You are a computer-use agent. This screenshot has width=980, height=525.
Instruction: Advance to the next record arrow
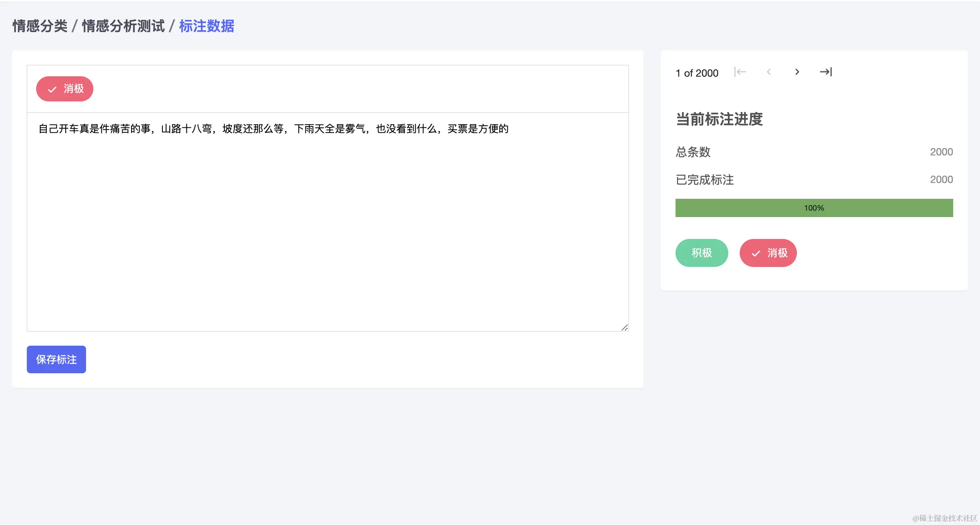point(797,72)
